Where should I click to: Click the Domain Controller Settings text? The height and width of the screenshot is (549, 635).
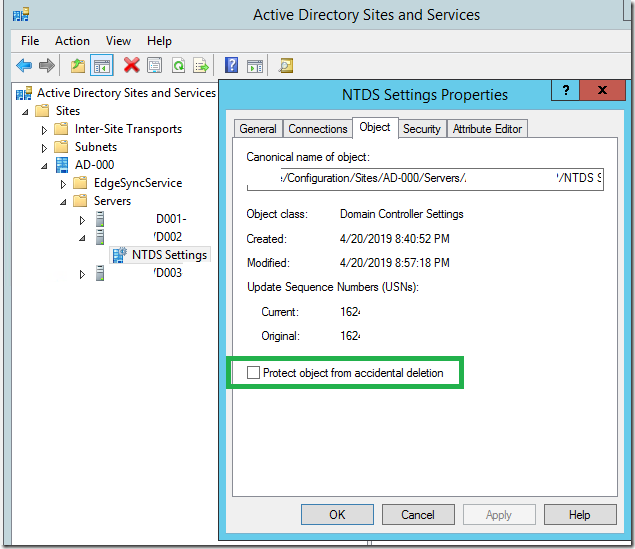point(401,214)
